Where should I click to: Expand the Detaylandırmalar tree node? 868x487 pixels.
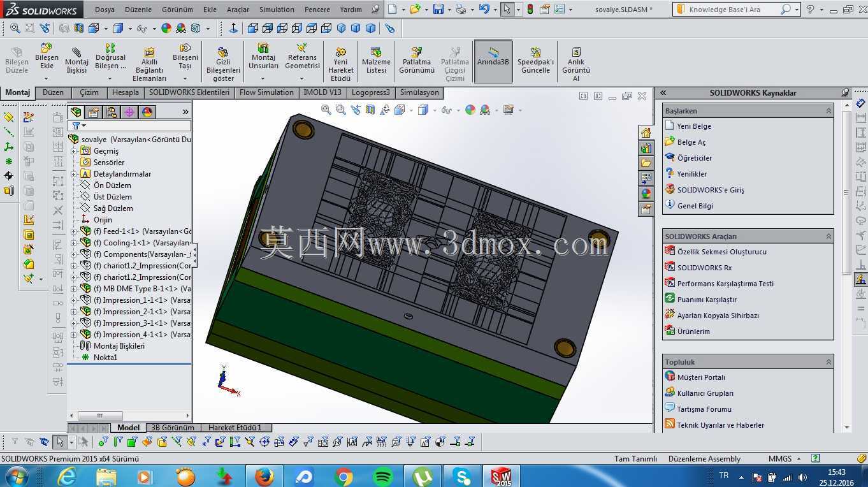[73, 174]
